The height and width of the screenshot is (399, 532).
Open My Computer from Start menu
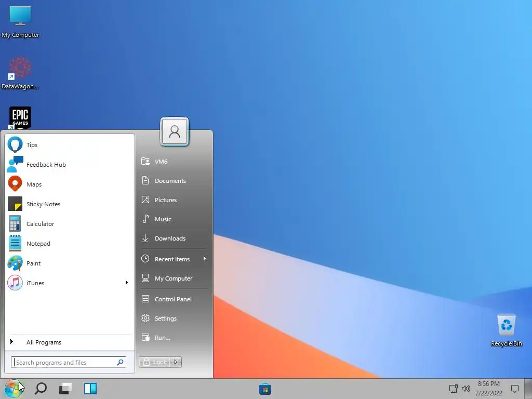point(174,278)
